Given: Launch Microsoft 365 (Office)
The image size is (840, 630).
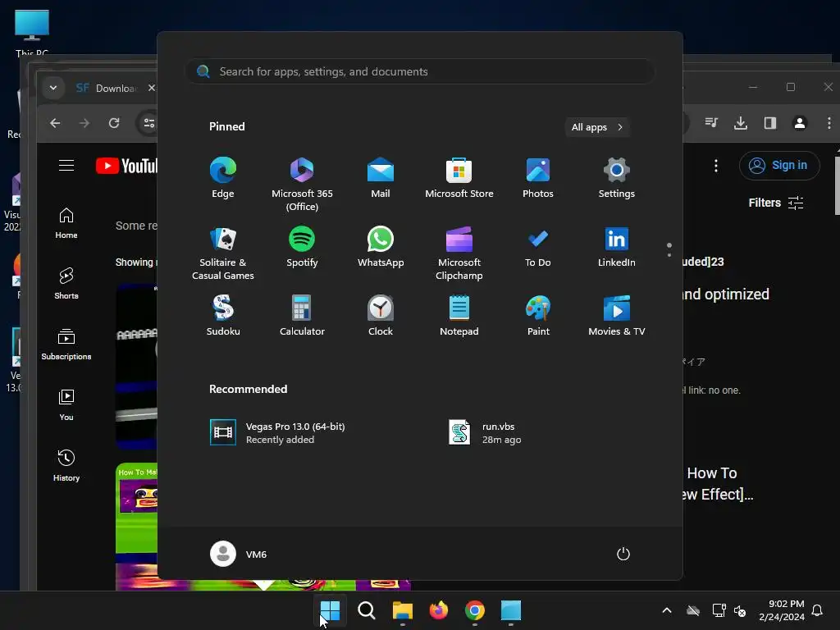Looking at the screenshot, I should coord(302,184).
